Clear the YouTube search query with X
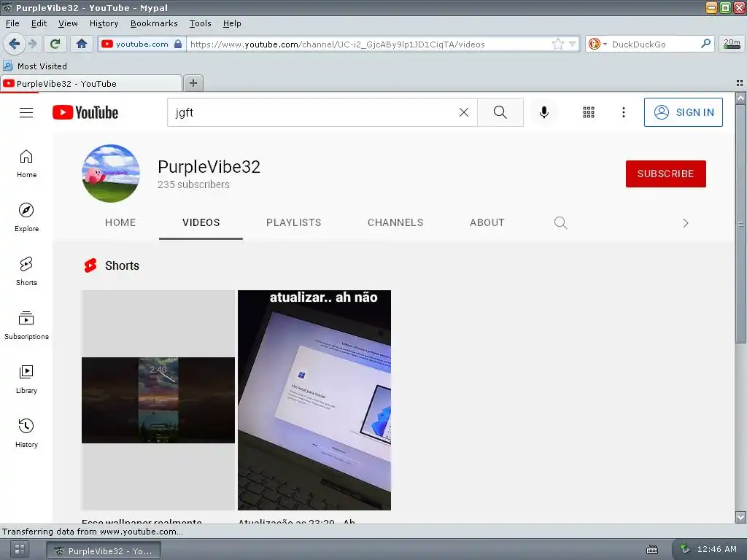This screenshot has height=560, width=747. [463, 112]
